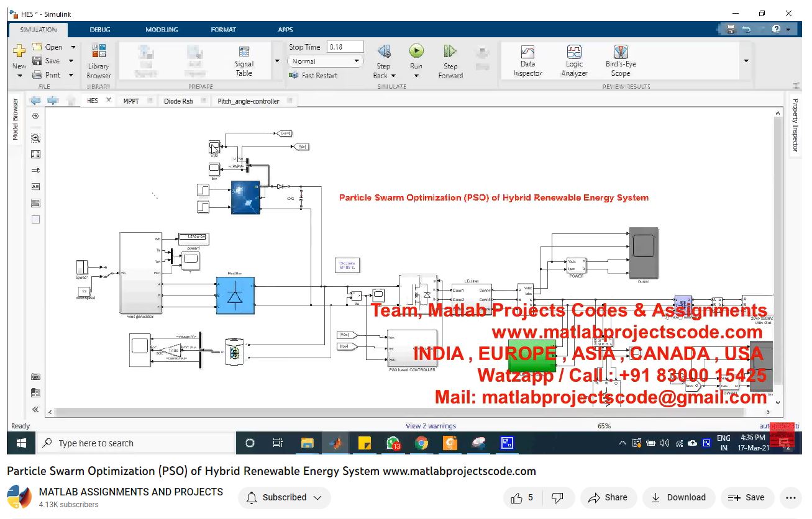Select the Area box tool in palette

pos(35,219)
